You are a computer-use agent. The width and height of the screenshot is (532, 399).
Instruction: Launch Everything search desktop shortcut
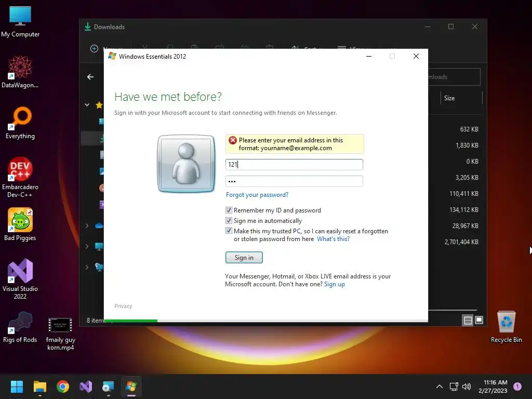coord(20,123)
